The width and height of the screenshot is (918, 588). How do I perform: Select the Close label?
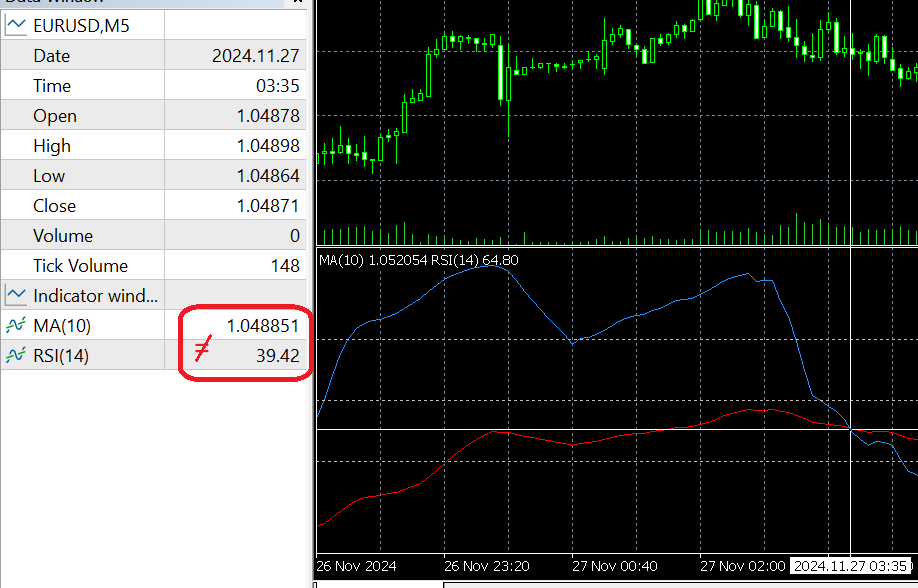coord(54,206)
